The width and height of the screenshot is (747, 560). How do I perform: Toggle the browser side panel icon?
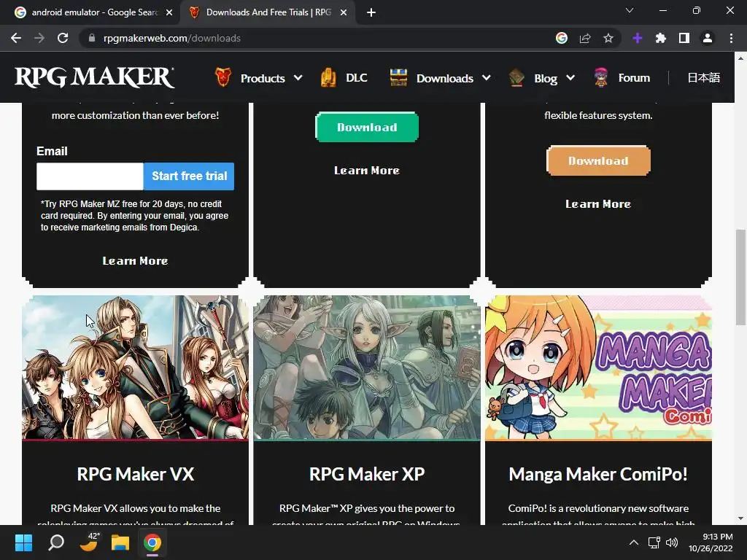[684, 38]
